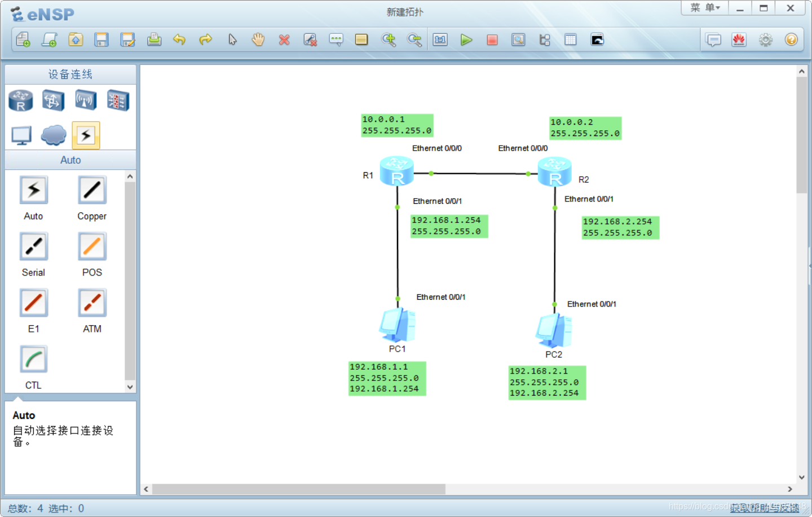Select the Firewall device category

[x=118, y=100]
